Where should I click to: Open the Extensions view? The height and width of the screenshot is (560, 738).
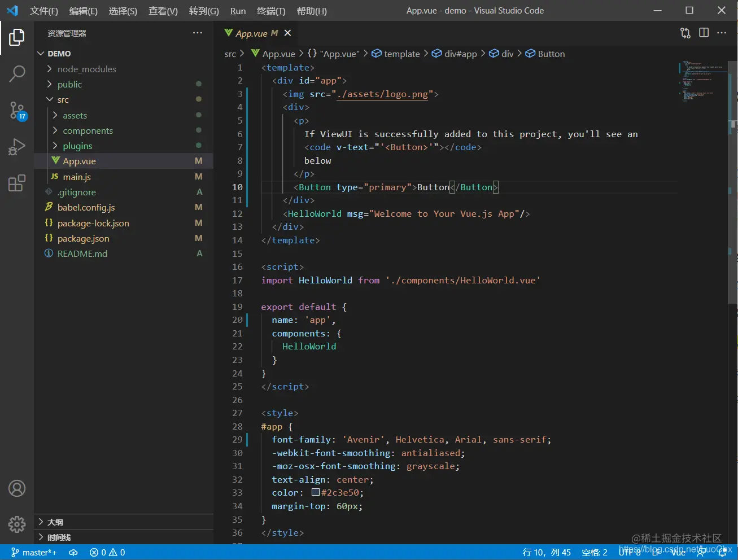pos(17,183)
